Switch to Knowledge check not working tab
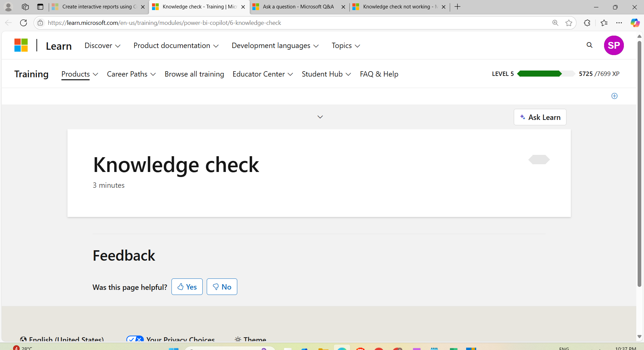 point(399,7)
